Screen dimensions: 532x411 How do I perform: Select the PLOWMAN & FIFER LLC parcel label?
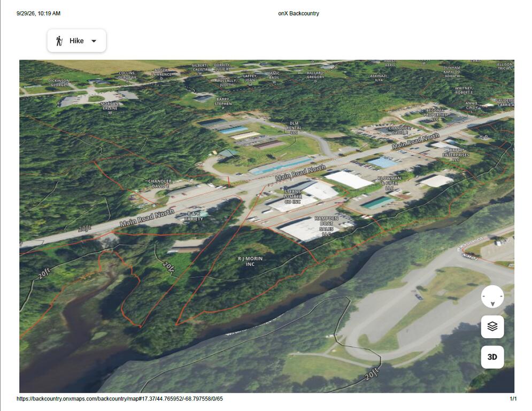tap(389, 183)
